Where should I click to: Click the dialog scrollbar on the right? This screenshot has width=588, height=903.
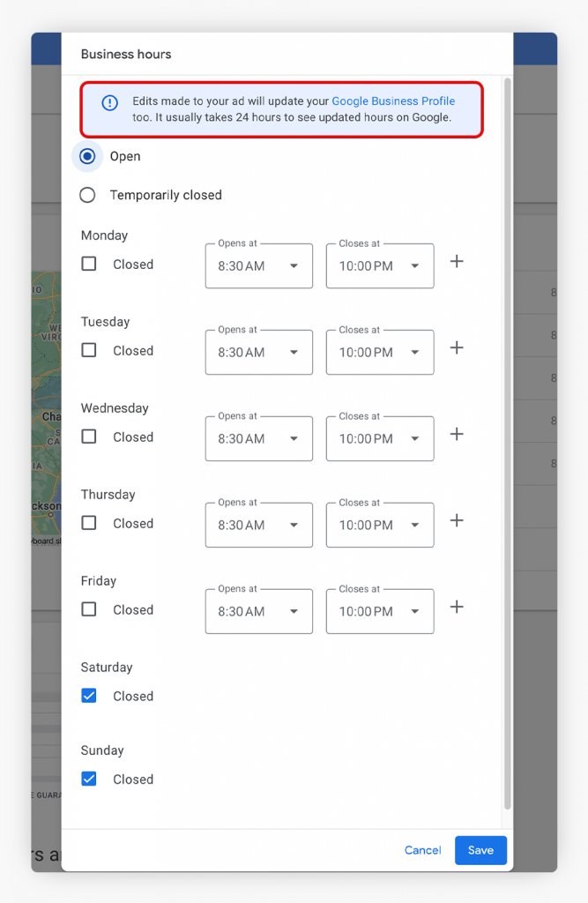tap(507, 441)
